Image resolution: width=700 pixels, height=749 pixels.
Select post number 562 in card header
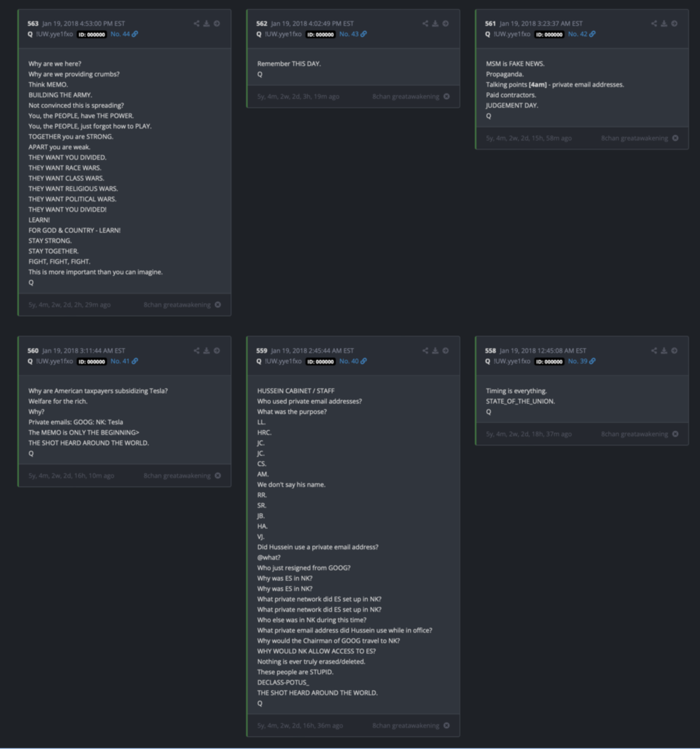[x=262, y=24]
